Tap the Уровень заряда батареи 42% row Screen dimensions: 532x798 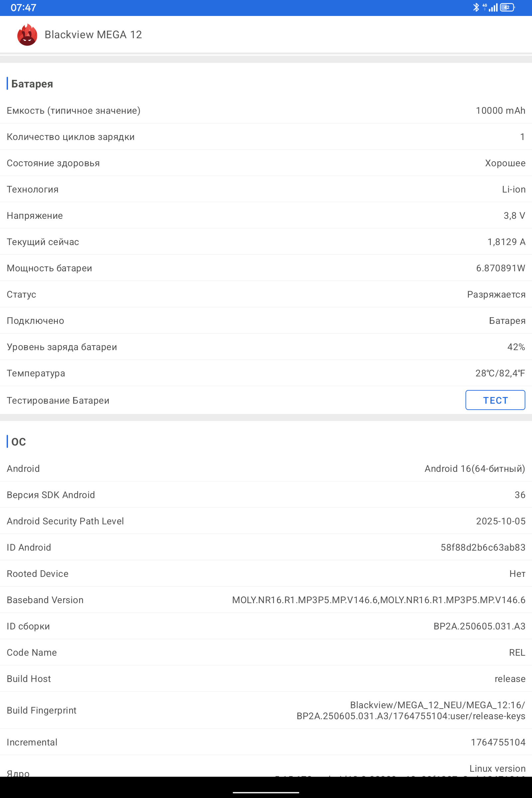pos(266,347)
